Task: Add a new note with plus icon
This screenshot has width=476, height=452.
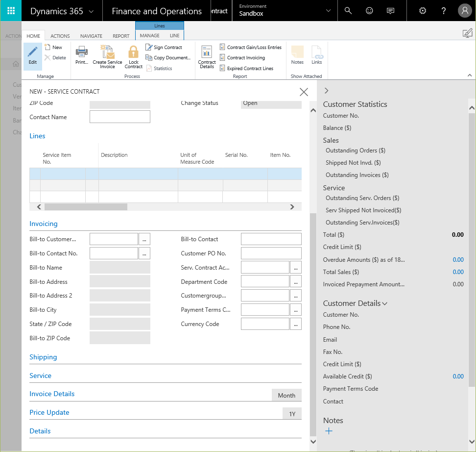Action: click(x=329, y=431)
